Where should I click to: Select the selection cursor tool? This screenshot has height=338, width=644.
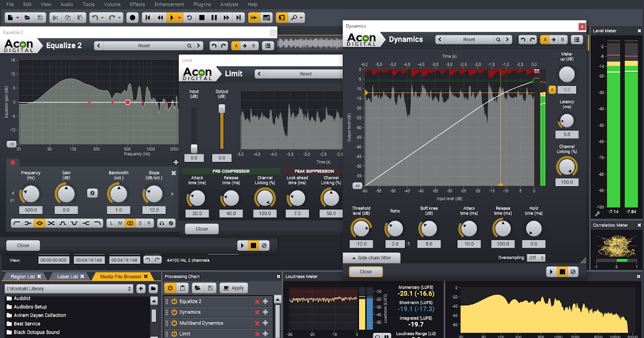[x=281, y=18]
